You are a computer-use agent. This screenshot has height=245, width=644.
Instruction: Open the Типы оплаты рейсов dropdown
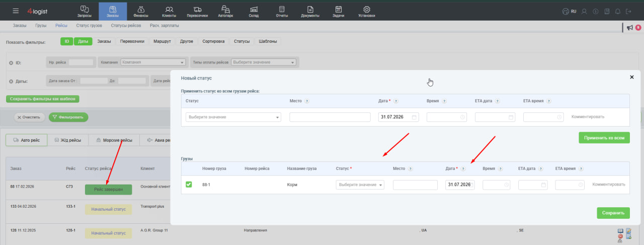coord(264,62)
